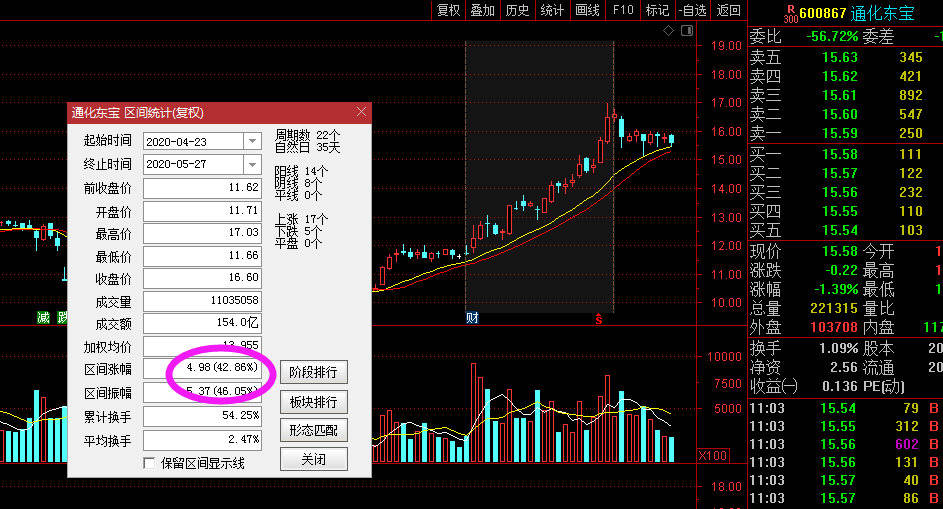Click the blue 财 marker under the chart
This screenshot has width=943, height=509.
(472, 318)
